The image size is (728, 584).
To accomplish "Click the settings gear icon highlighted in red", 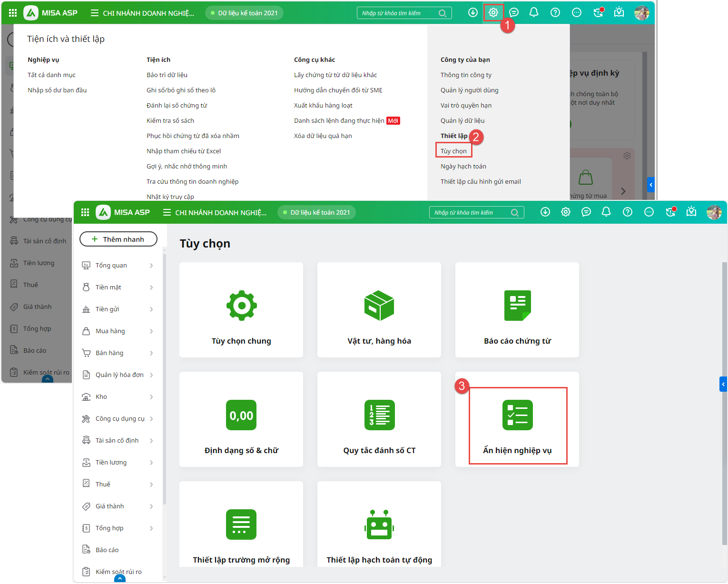I will coord(493,12).
